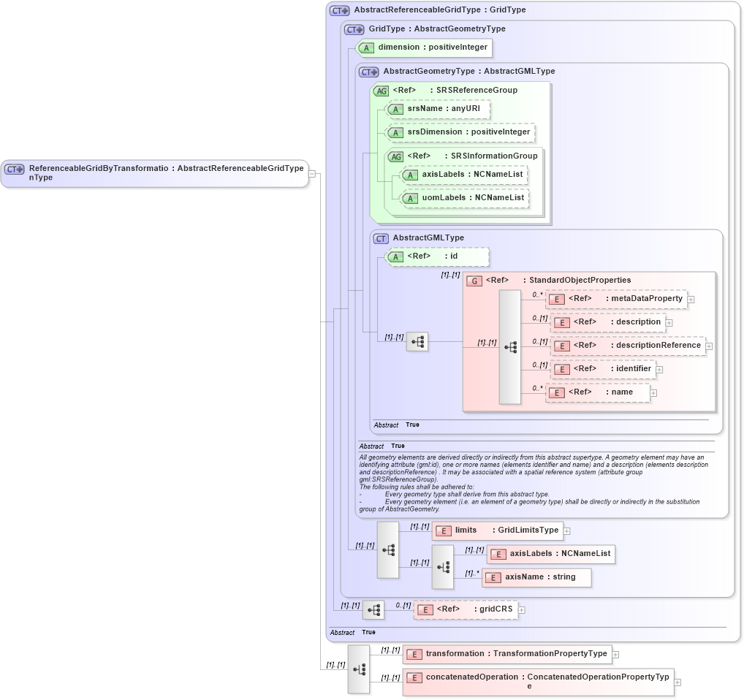Click the G icon of StandardObjectProperties

pos(474,281)
